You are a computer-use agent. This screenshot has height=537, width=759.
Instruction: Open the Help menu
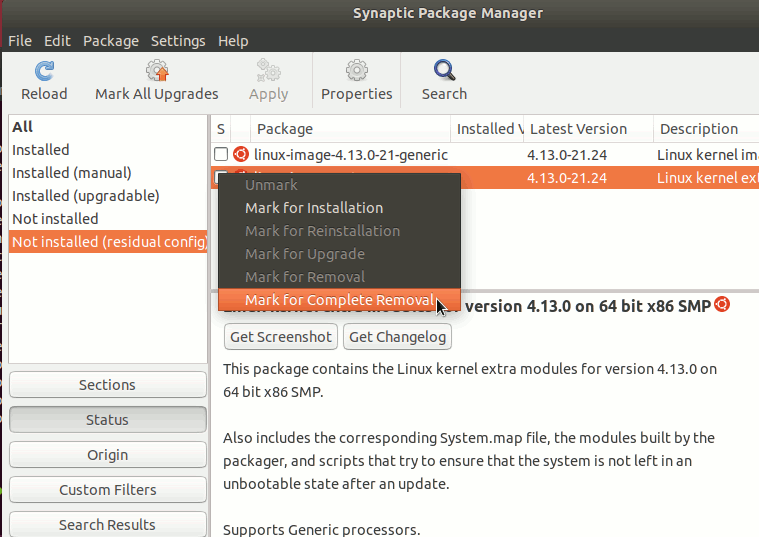pyautogui.click(x=233, y=41)
